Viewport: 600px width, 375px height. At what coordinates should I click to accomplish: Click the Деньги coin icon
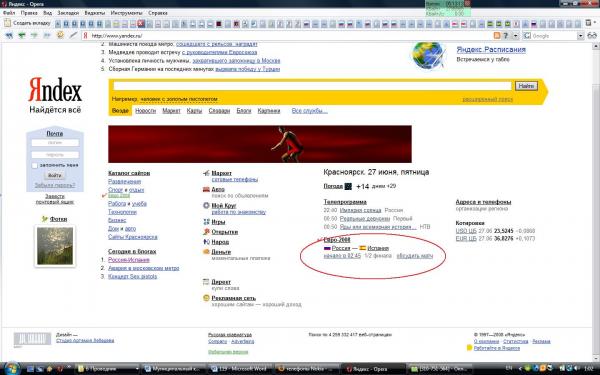206,251
